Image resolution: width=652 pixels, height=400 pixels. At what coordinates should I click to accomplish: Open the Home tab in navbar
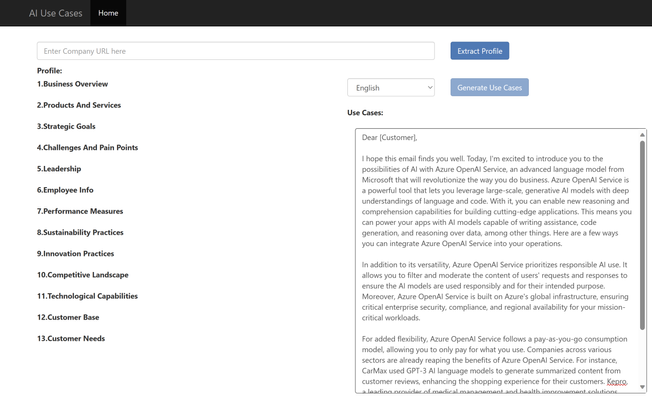[108, 13]
